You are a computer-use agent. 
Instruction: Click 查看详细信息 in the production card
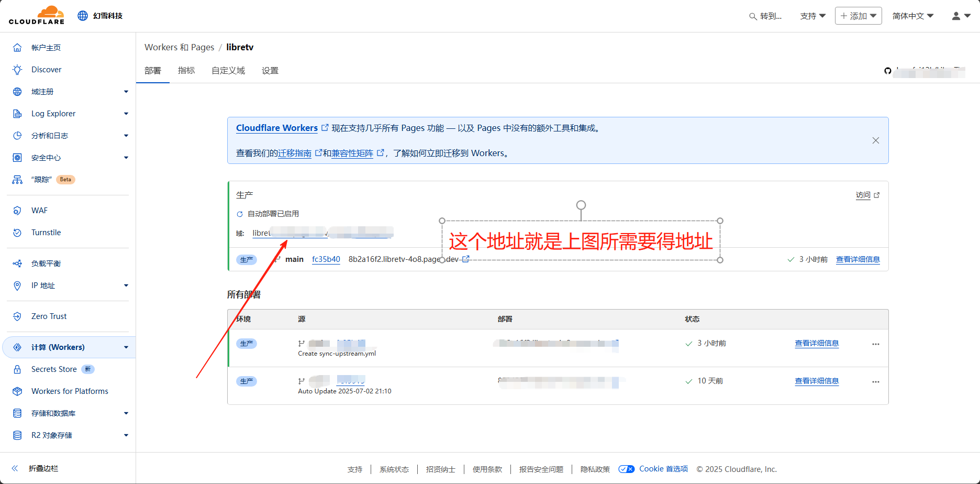point(858,259)
